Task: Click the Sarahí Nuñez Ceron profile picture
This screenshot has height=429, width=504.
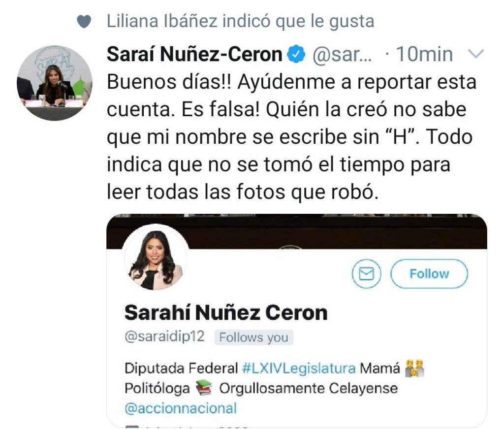Action: point(156,257)
